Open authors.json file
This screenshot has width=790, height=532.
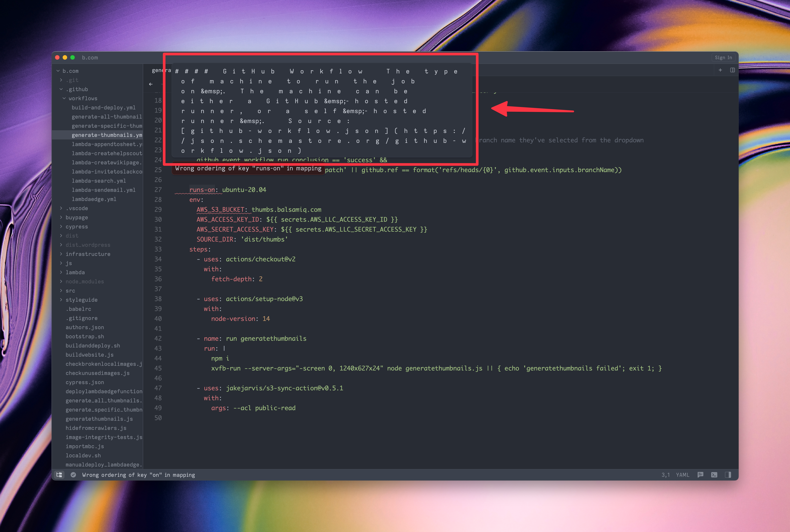click(85, 327)
